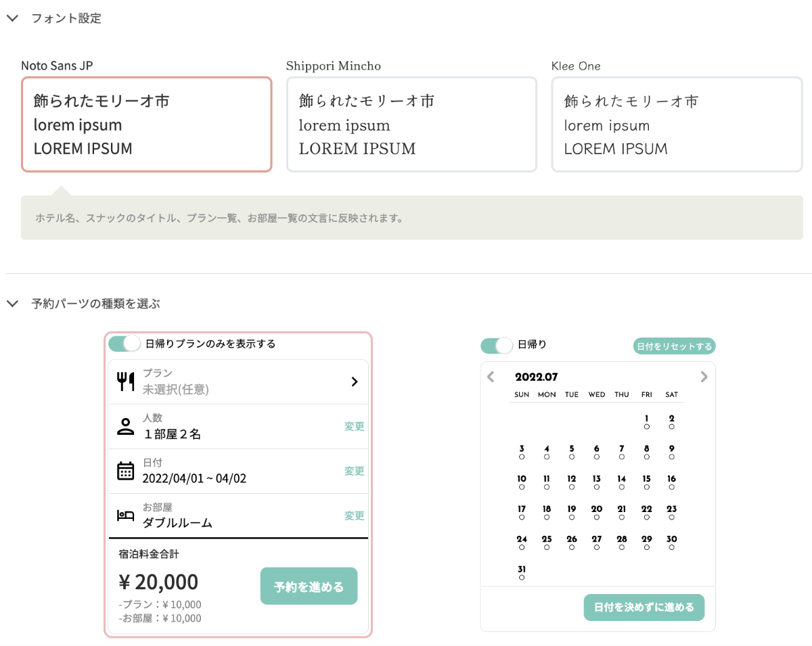812x646 pixels.
Task: Toggle the 日帰り switch above calendar
Action: (x=497, y=345)
